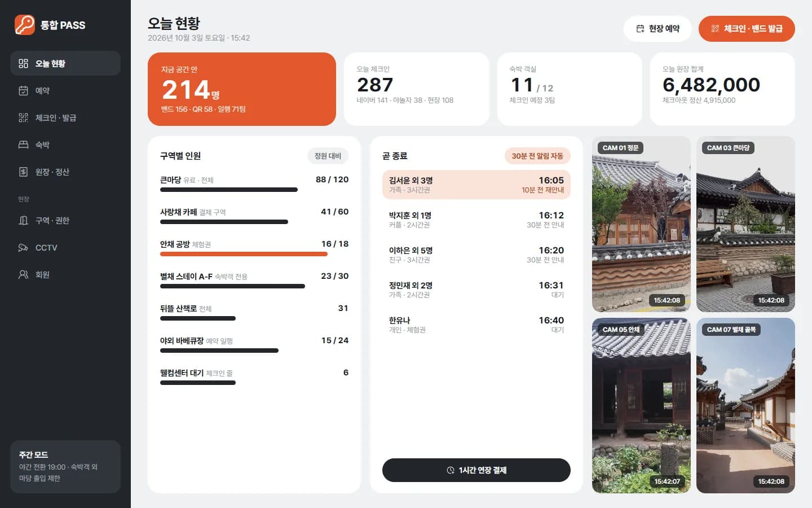Select 한유나 개인 체험권 row
This screenshot has height=508, width=812.
476,325
